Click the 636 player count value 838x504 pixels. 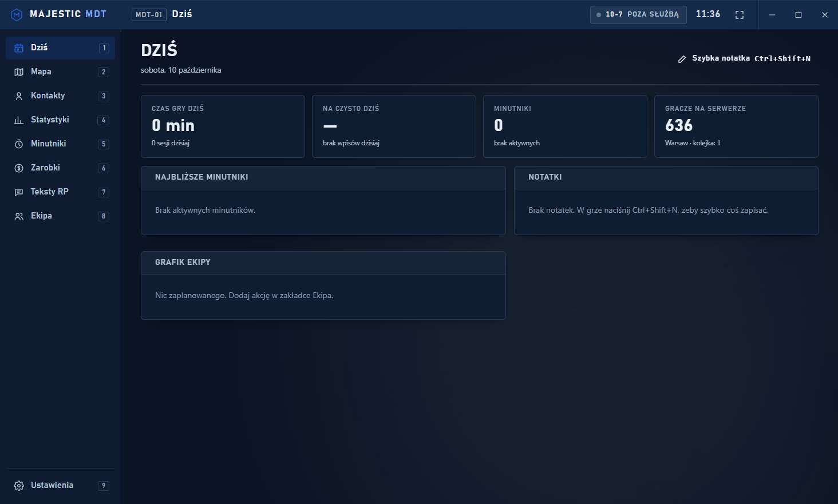(x=679, y=125)
